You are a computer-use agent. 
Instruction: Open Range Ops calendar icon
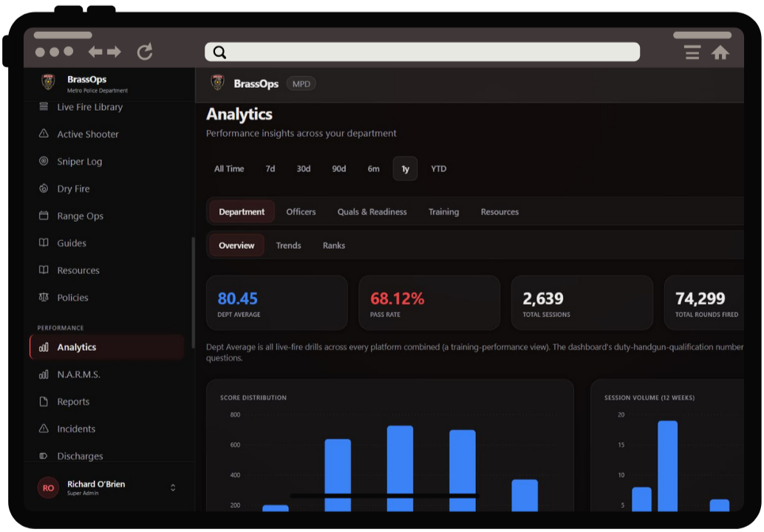(x=44, y=215)
